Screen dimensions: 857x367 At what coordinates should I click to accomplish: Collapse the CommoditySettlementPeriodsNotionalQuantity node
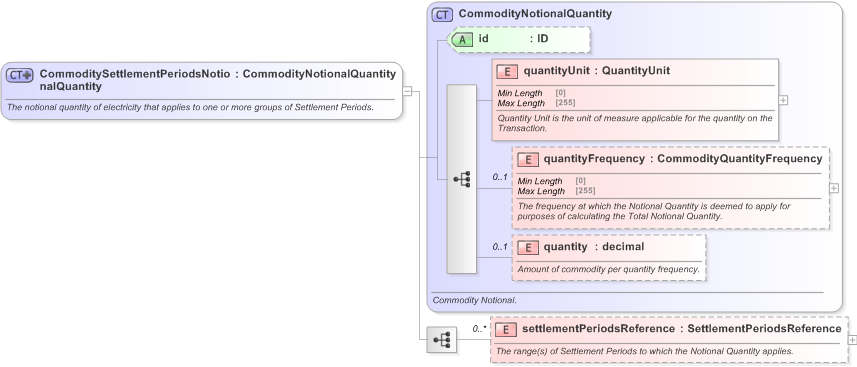click(x=407, y=91)
